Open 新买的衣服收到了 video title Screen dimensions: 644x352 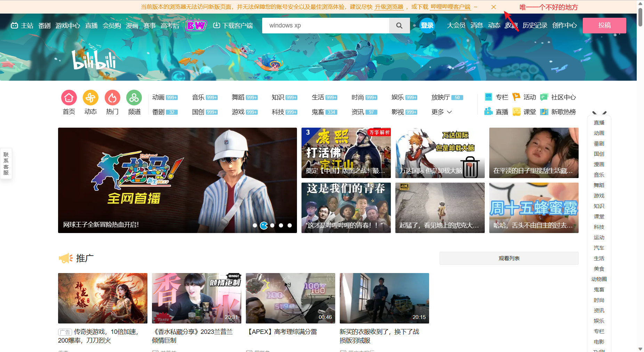379,336
